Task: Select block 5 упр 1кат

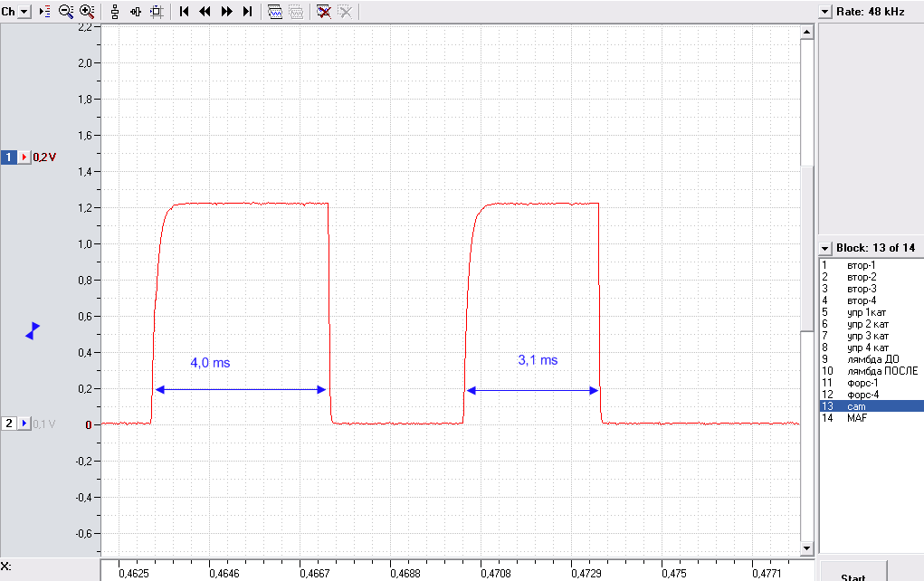Action: pyautogui.click(x=872, y=312)
